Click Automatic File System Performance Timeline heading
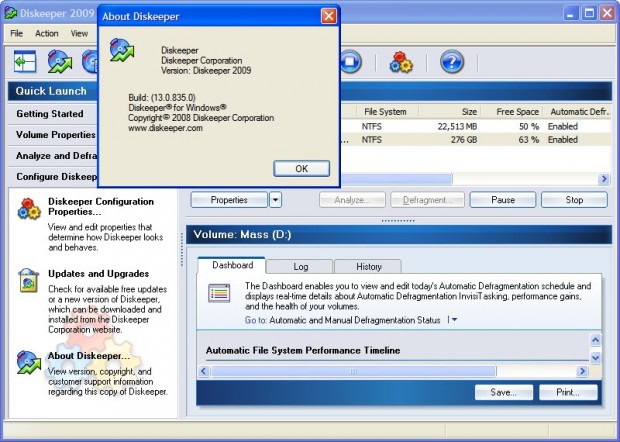Image resolution: width=620 pixels, height=442 pixels. tap(303, 350)
